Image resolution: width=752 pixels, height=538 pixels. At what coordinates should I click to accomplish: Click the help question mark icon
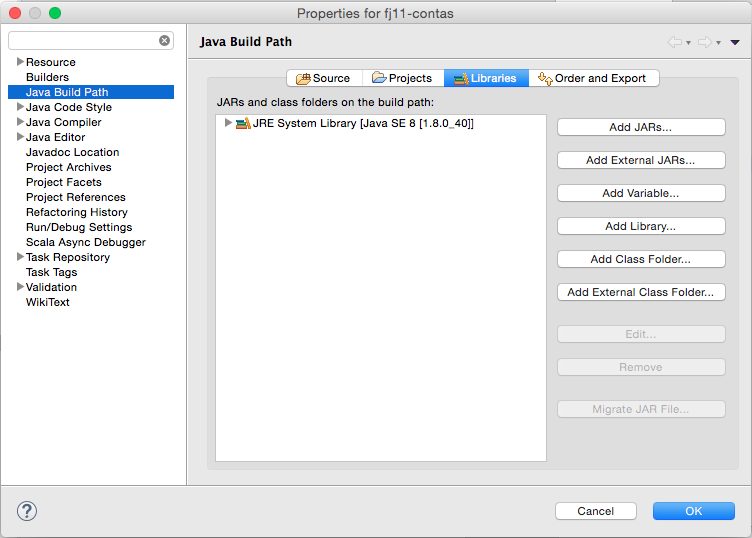point(27,511)
